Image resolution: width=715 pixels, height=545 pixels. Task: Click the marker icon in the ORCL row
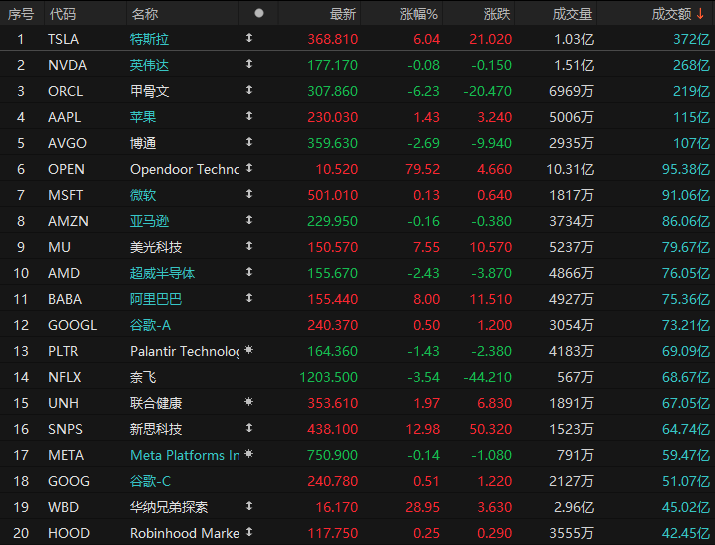(x=249, y=90)
